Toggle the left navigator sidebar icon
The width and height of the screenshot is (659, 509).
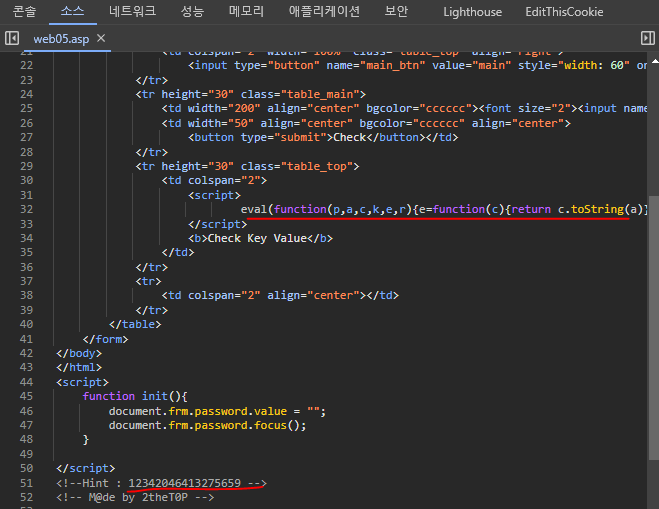[x=12, y=38]
